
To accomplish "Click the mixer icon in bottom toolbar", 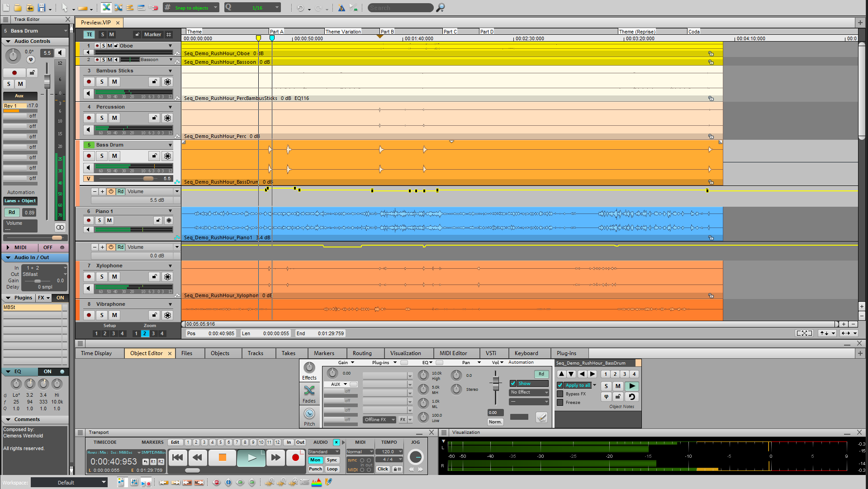I will point(134,483).
